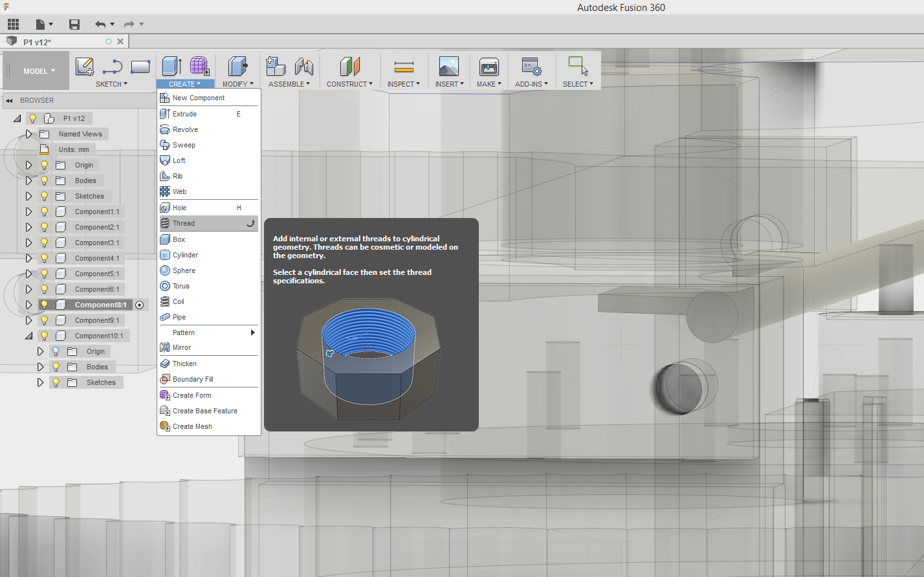Collapse P1 v12 root node
This screenshot has width=924, height=577.
click(x=17, y=118)
